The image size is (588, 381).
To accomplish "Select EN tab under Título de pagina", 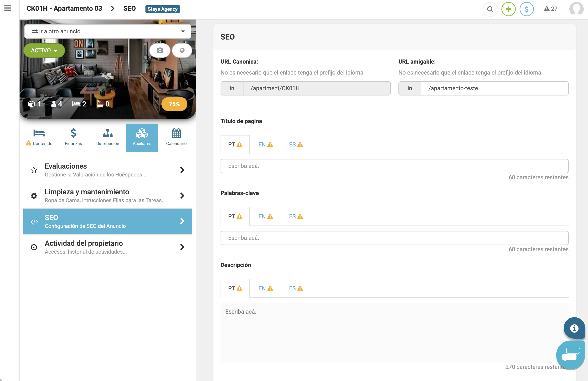I will (x=265, y=145).
